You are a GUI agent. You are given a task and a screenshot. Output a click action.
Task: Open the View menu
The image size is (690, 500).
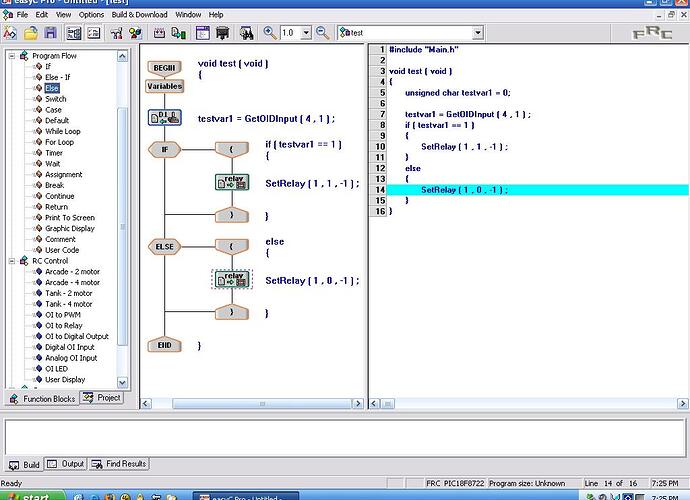click(x=63, y=15)
